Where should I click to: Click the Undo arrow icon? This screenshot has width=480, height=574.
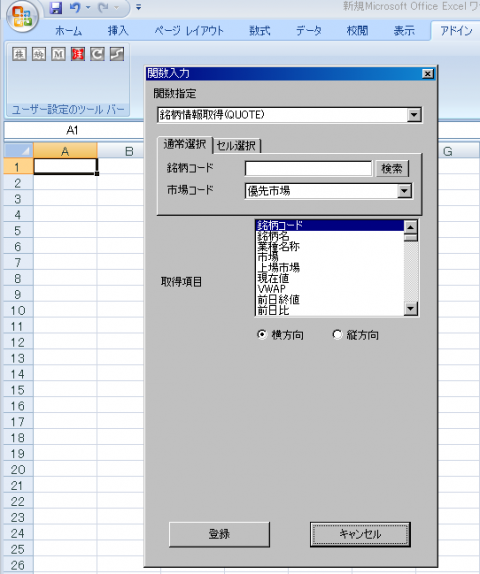click(75, 7)
